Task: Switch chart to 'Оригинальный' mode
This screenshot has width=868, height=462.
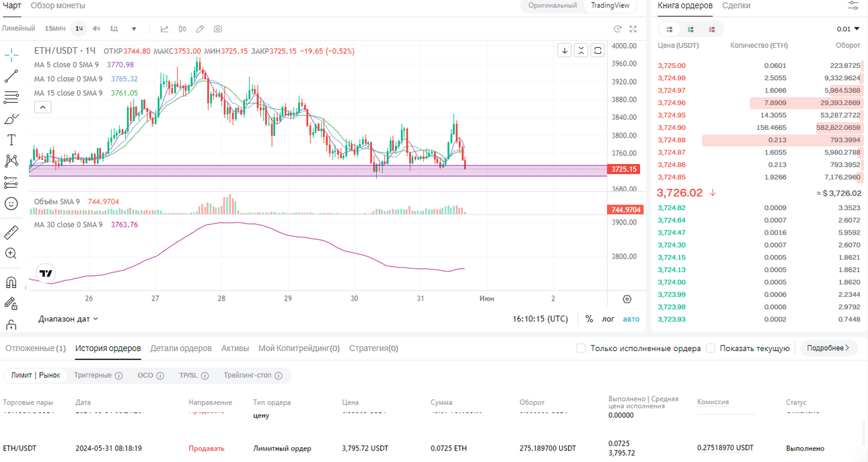Action: (552, 5)
